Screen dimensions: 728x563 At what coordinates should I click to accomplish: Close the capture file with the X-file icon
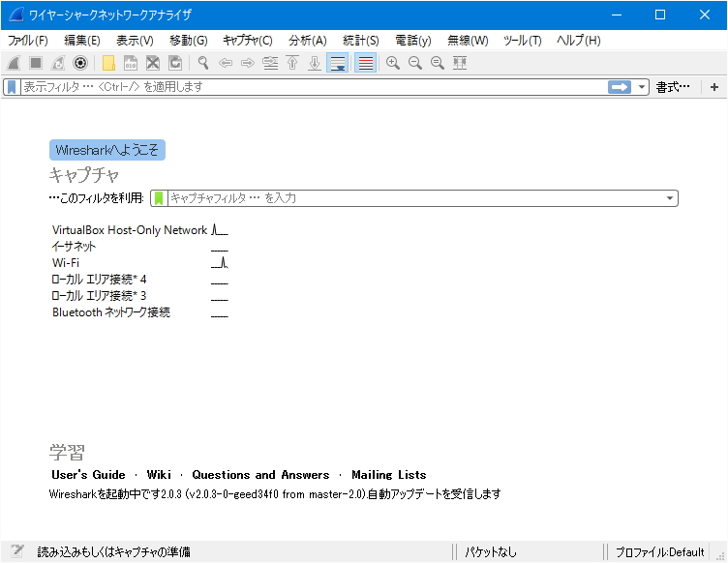[153, 63]
